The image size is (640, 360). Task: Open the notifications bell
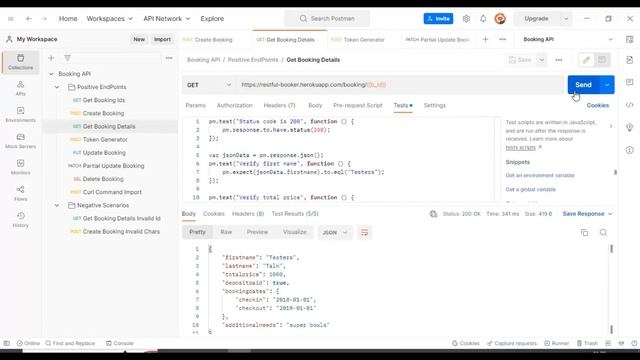[483, 19]
